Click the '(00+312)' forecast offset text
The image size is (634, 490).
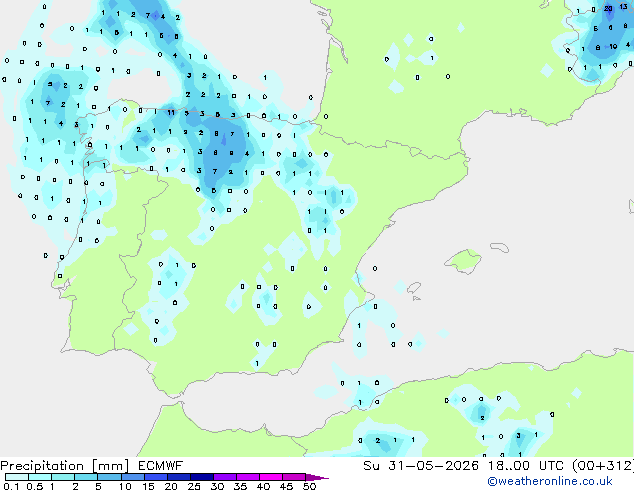pos(603,466)
